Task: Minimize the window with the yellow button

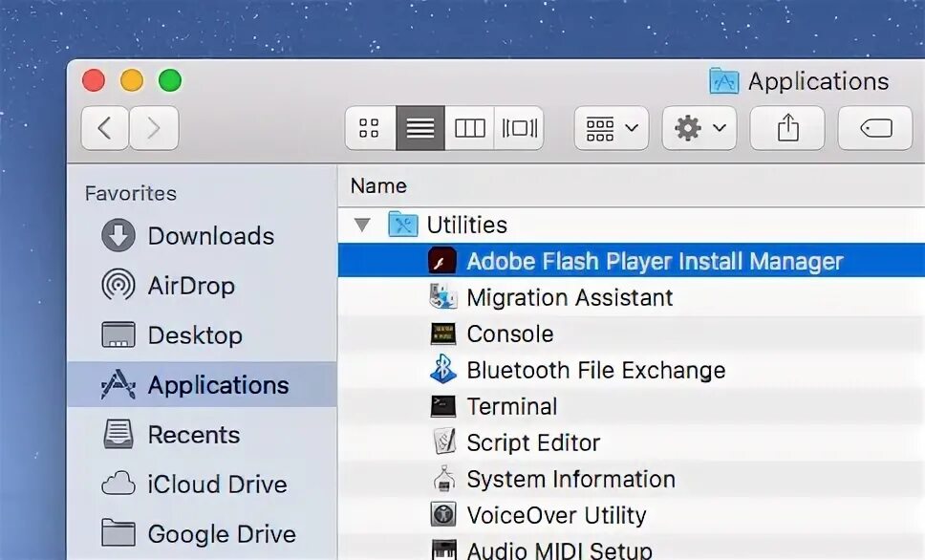Action: coord(132,80)
